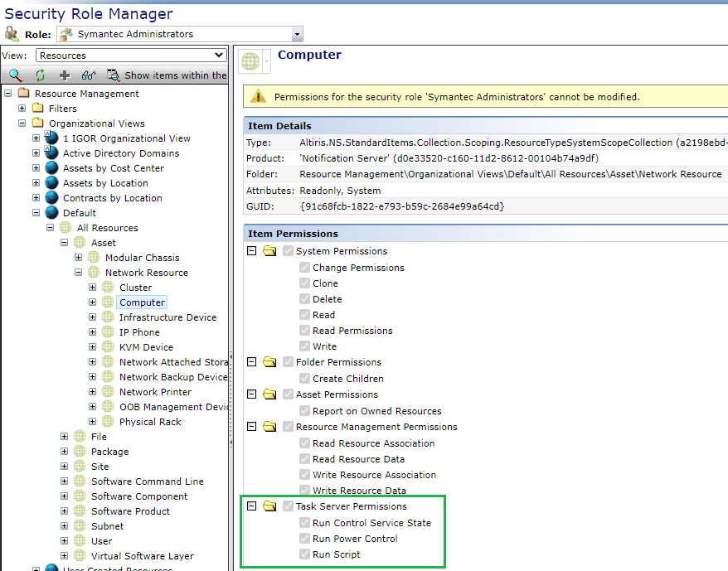Collapse the System Permissions section
Screen dimensions: 728x571
251,251
